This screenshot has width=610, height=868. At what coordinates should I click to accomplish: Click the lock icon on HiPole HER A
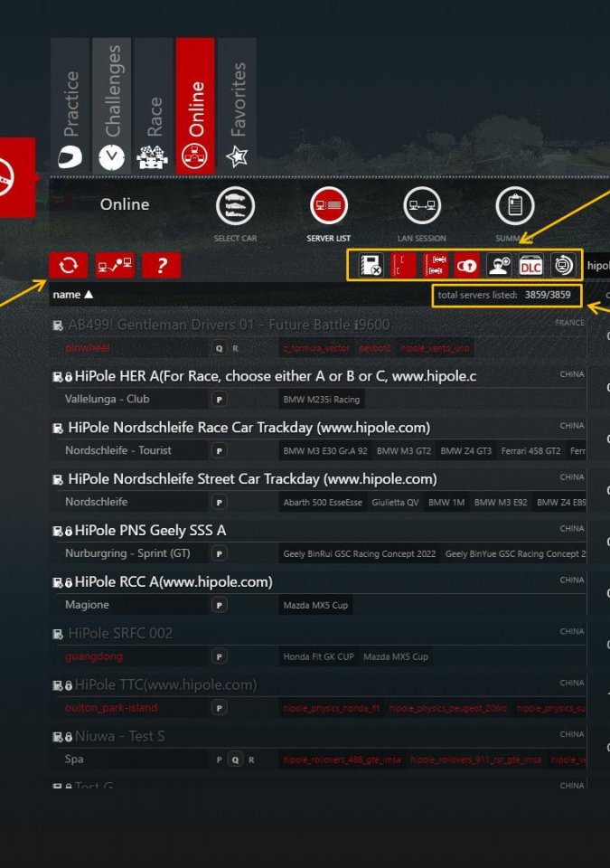(x=69, y=378)
